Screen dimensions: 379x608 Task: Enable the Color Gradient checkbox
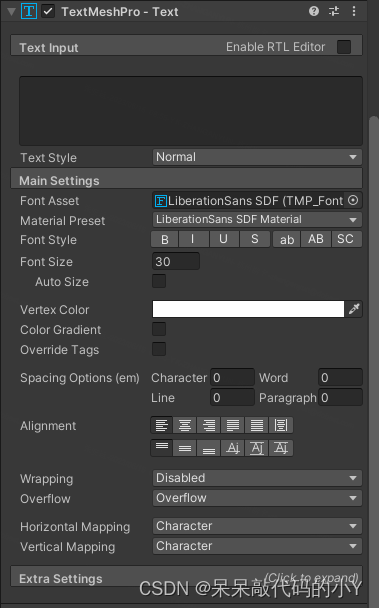[159, 329]
